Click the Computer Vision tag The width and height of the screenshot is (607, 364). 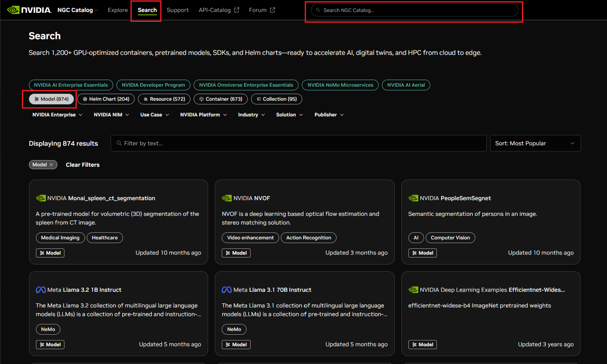tap(451, 238)
